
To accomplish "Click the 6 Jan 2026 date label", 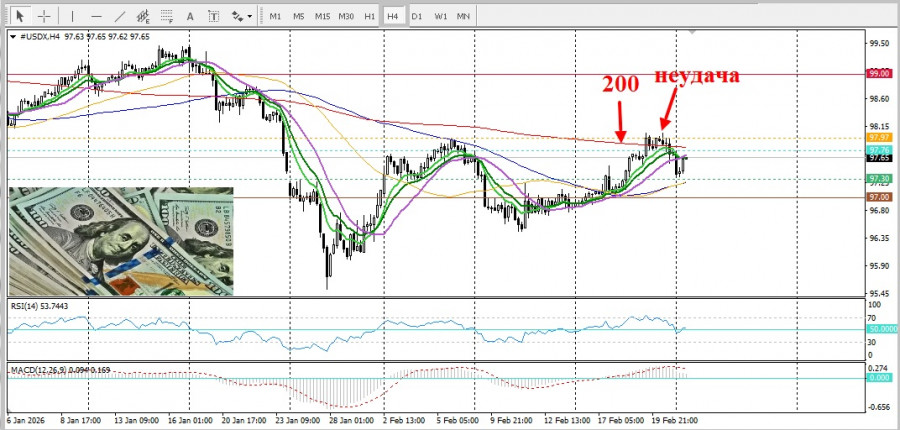I will click(25, 420).
